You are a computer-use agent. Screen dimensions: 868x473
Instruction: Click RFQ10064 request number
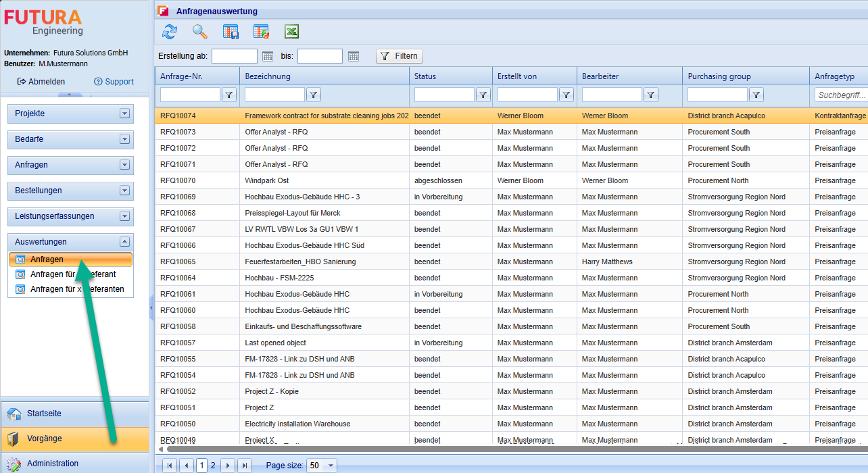178,278
